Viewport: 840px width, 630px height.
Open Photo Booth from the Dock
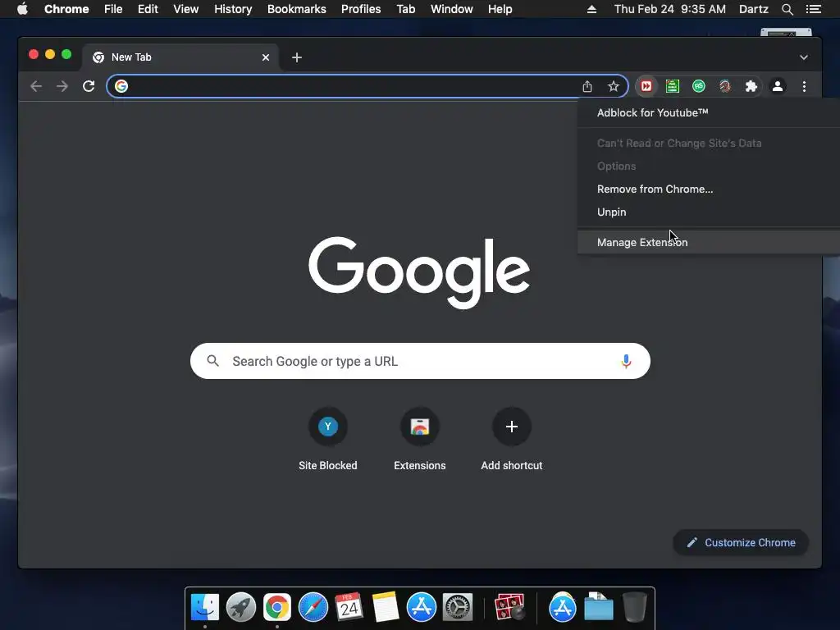click(509, 607)
